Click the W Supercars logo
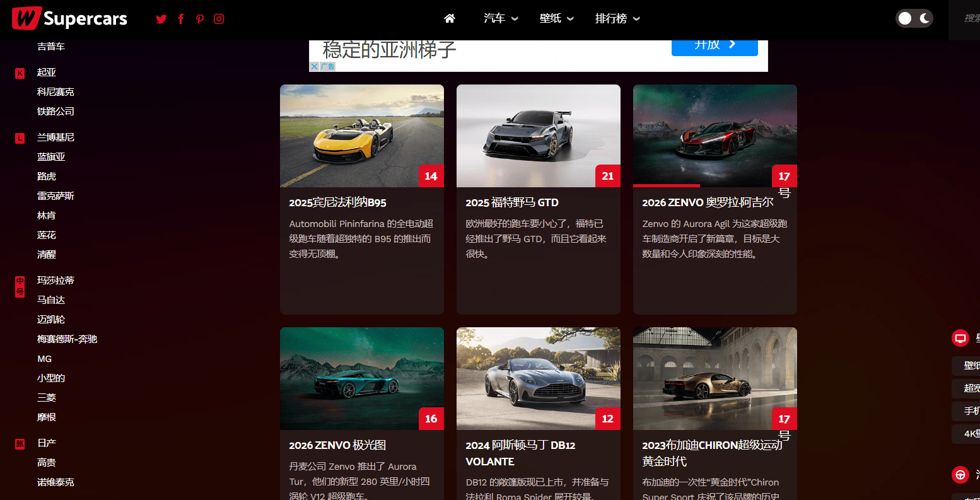The width and height of the screenshot is (980, 500). pyautogui.click(x=69, y=18)
